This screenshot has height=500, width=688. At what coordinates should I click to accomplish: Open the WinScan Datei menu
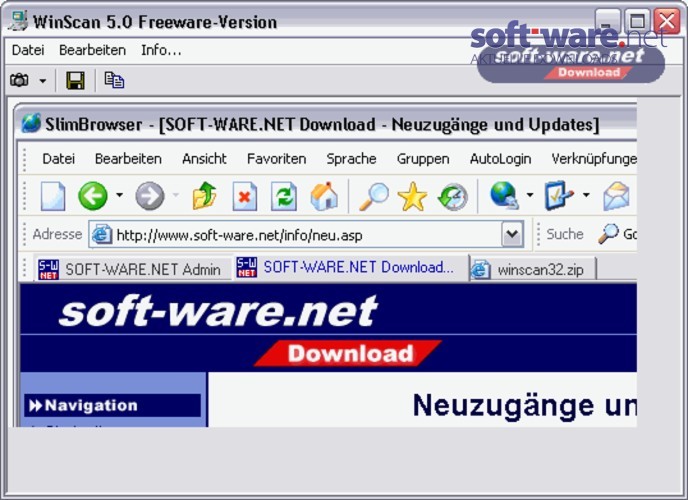pos(28,50)
